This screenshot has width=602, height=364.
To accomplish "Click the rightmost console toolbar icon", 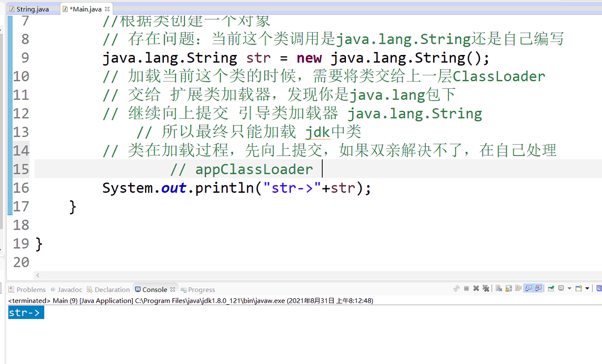I will tap(599, 288).
